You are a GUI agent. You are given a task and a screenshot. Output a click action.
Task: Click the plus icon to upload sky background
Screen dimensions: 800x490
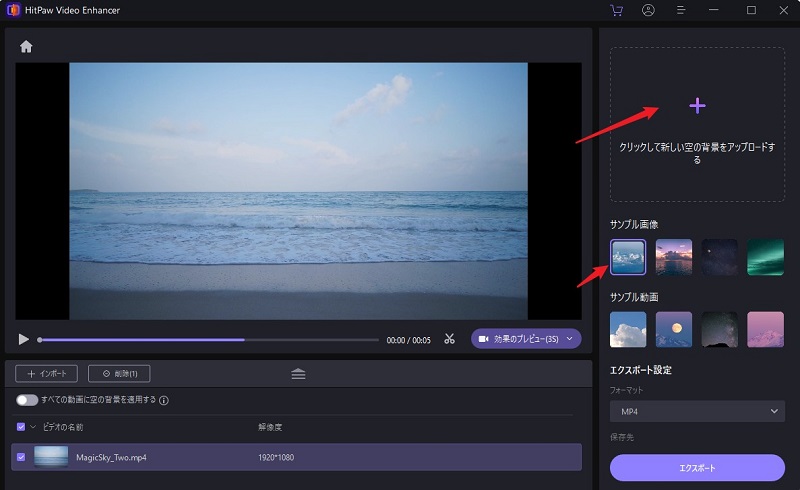pos(697,106)
